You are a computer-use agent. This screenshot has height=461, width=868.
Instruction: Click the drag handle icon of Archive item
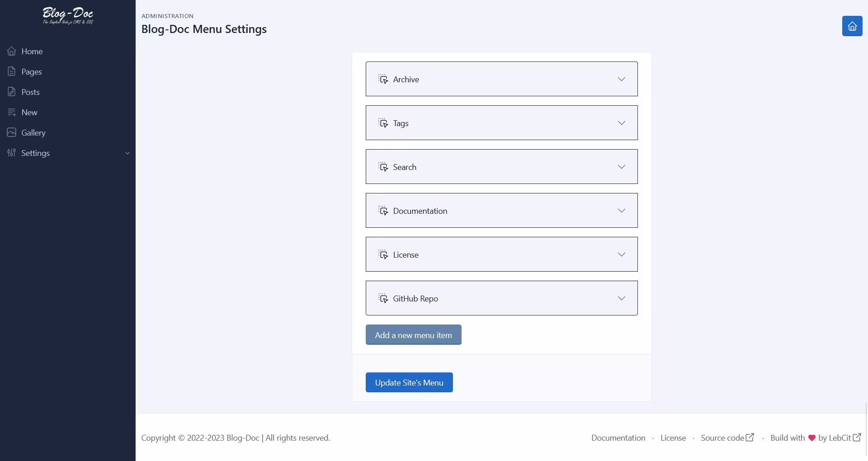(383, 79)
